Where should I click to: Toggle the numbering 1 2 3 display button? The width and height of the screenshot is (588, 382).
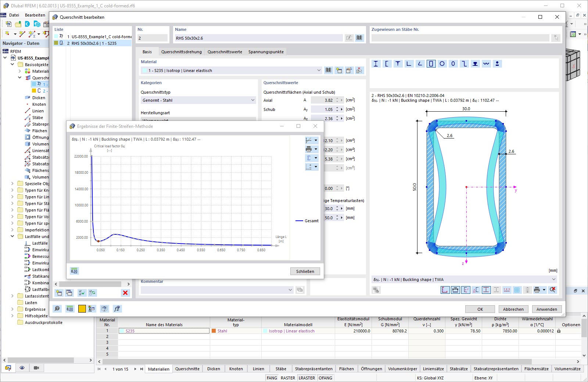[507, 290]
